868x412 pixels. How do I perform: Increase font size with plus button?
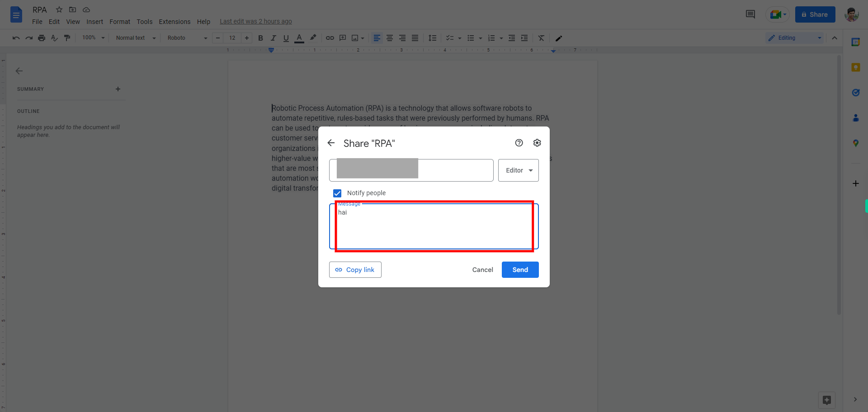click(x=246, y=38)
